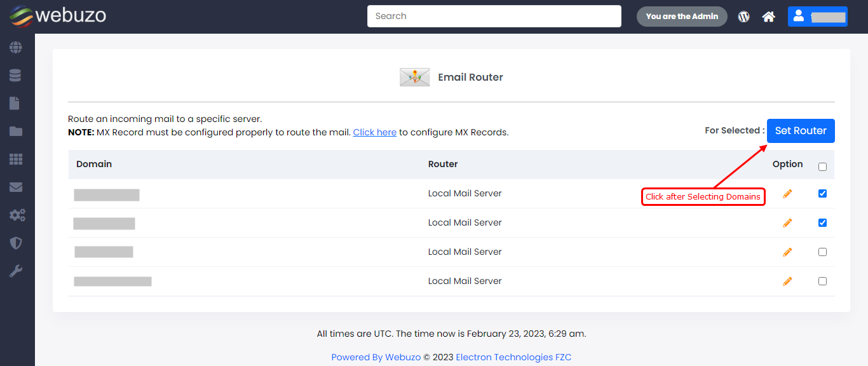Open the globe domains sidebar icon
Viewport: 868px width, 366px height.
pos(16,48)
